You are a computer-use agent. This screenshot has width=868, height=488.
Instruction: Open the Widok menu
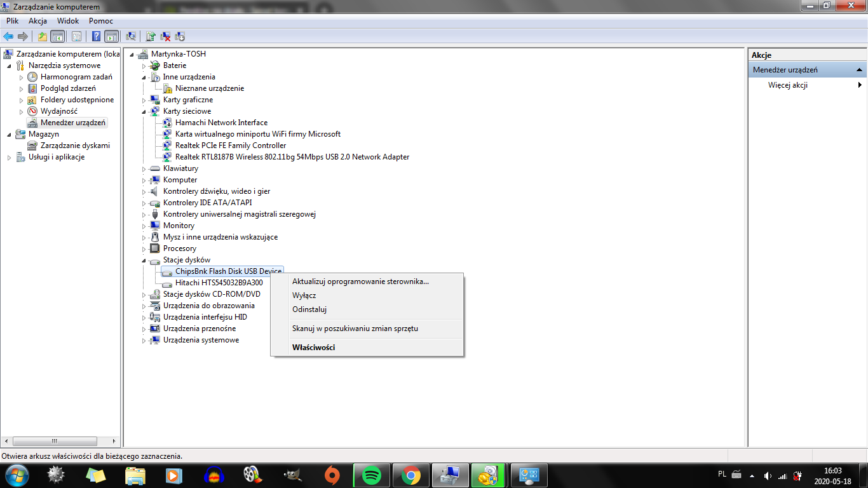(68, 21)
